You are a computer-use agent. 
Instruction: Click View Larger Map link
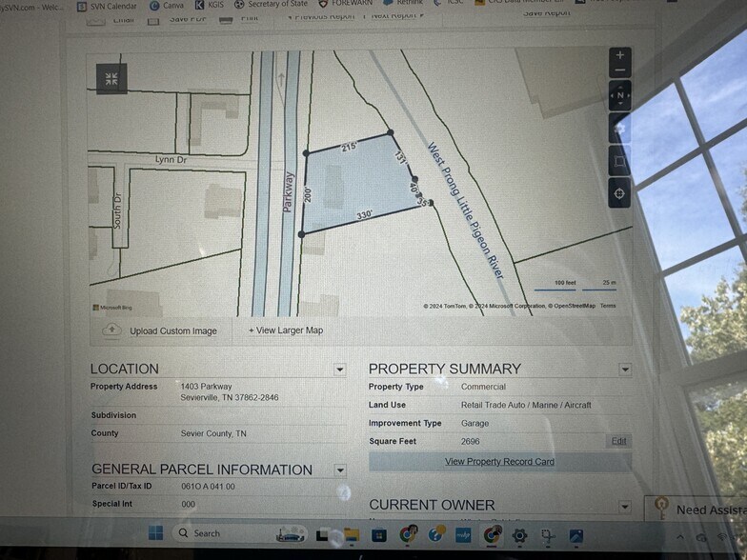point(286,330)
